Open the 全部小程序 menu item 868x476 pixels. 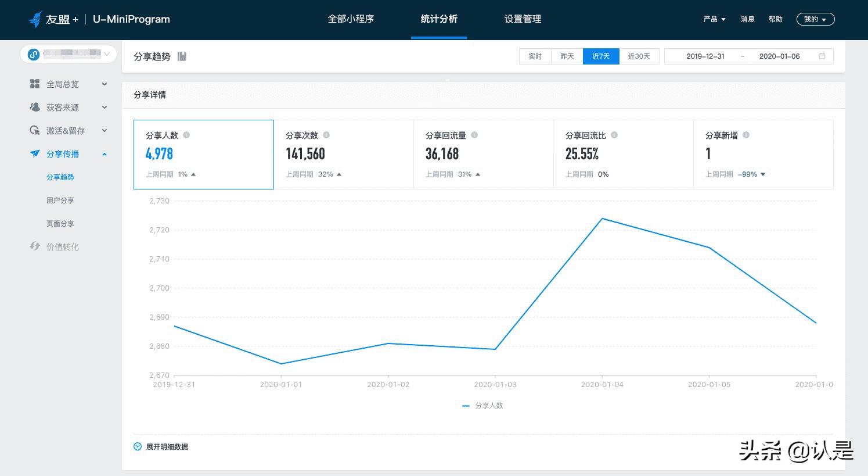click(351, 18)
